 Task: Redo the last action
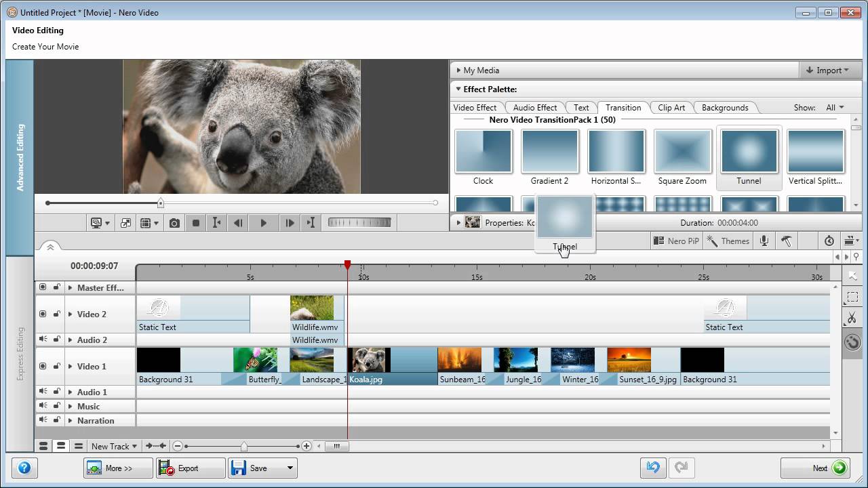[682, 468]
